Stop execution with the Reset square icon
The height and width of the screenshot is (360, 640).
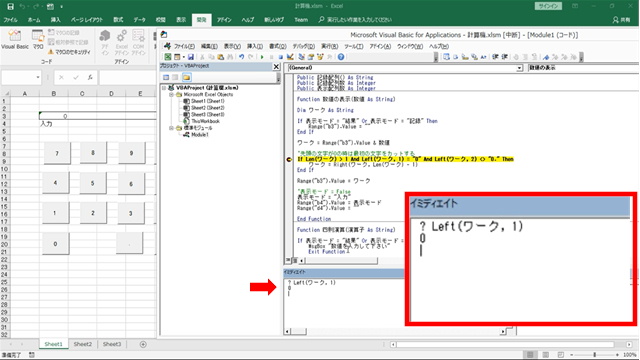coord(281,57)
